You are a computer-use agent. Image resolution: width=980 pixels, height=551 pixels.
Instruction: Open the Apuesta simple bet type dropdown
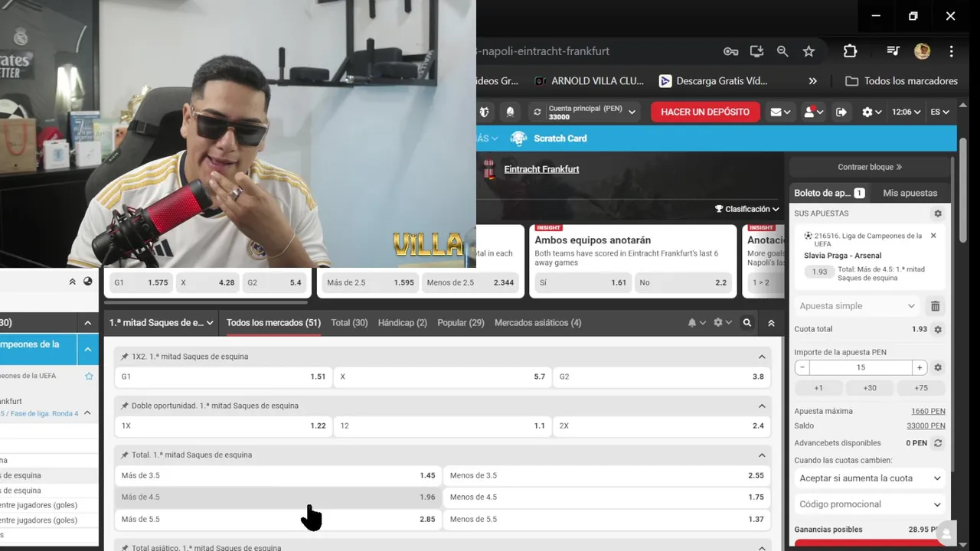[x=857, y=306]
